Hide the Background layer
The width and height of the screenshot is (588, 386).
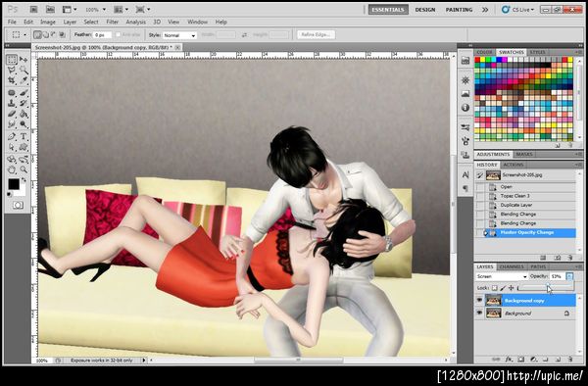pos(479,313)
